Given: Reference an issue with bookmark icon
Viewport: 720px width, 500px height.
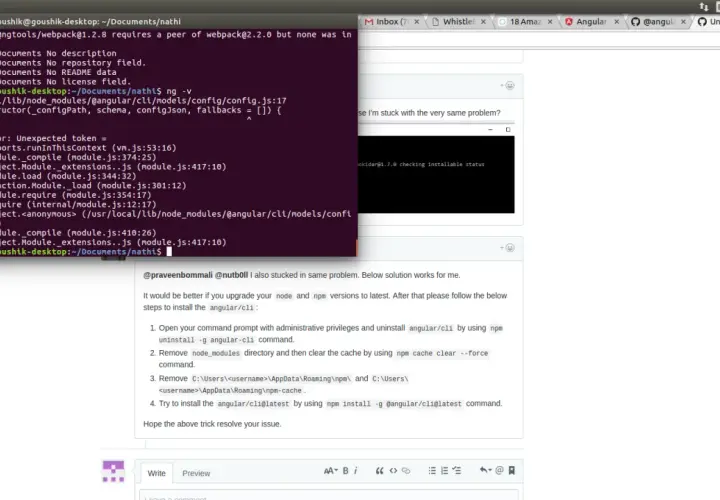Looking at the screenshot, I should pyautogui.click(x=512, y=470).
